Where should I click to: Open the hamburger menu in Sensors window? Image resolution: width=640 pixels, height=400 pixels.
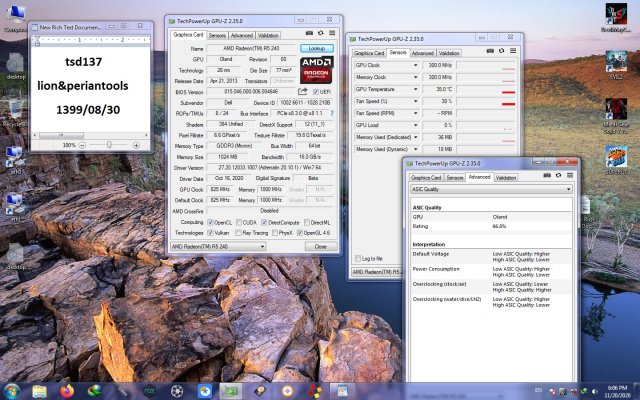click(515, 53)
